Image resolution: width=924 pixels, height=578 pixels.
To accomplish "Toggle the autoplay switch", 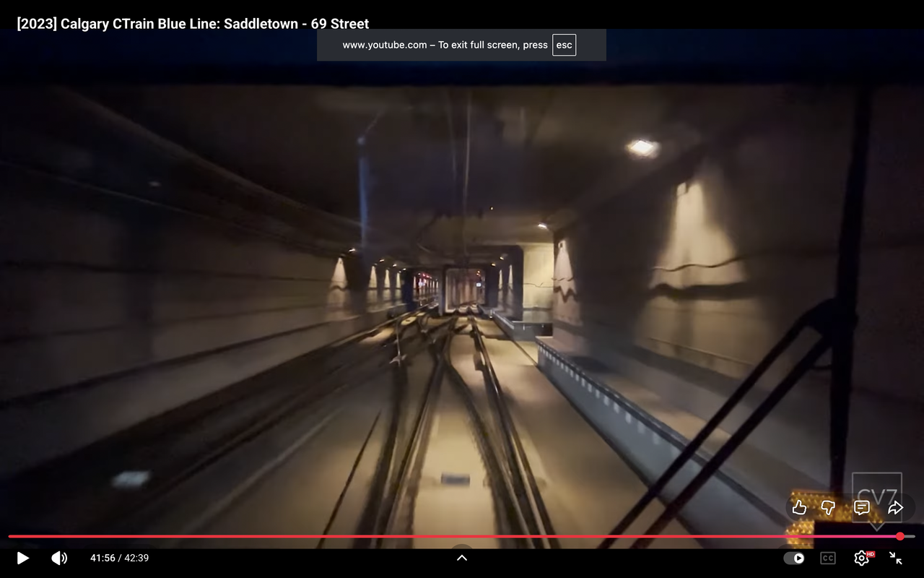I will (x=794, y=558).
